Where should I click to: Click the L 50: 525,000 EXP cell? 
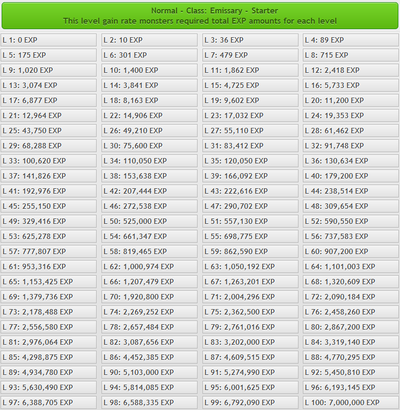tap(150, 221)
